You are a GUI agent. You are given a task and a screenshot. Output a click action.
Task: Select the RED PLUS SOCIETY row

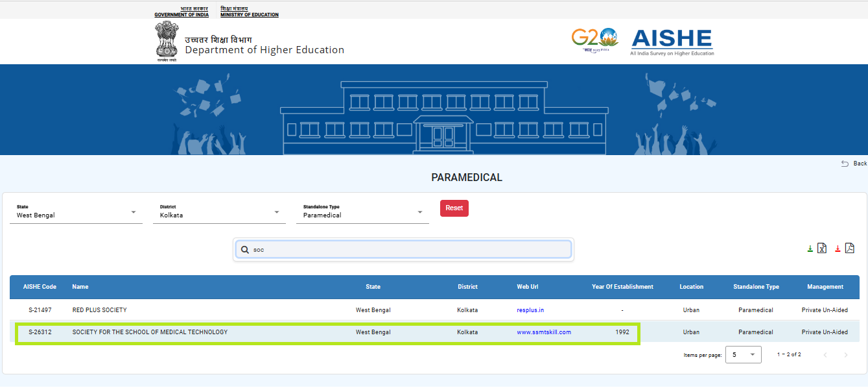point(100,310)
